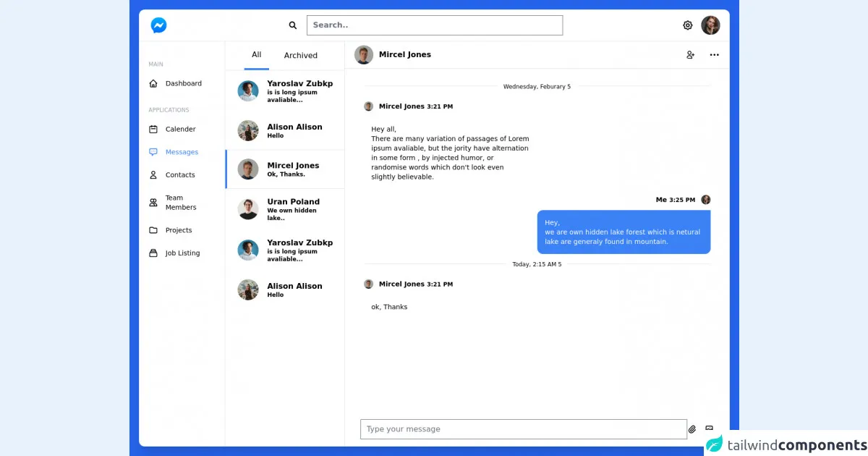Open the three-dot more options menu

click(714, 55)
